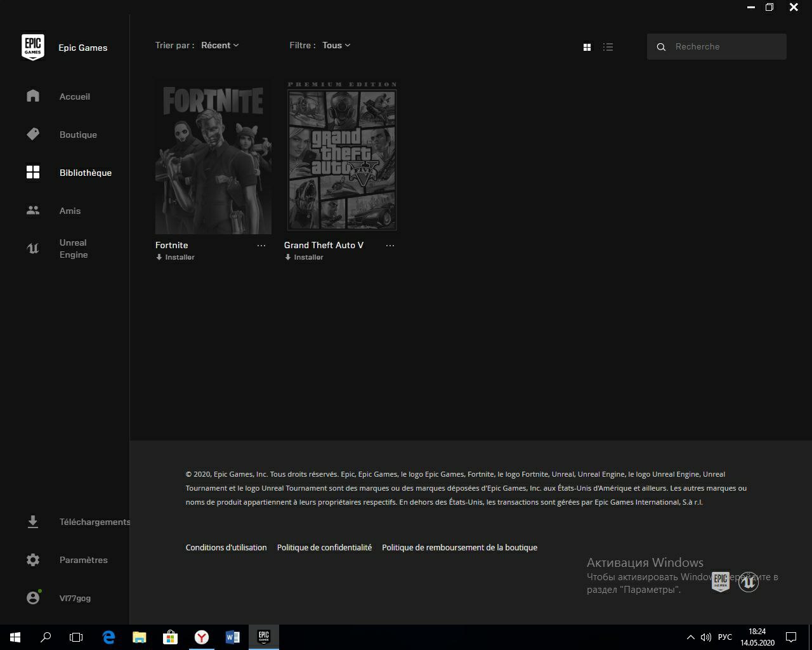Screen dimensions: 812x650
Task: Click the Recherche search field
Action: [717, 46]
